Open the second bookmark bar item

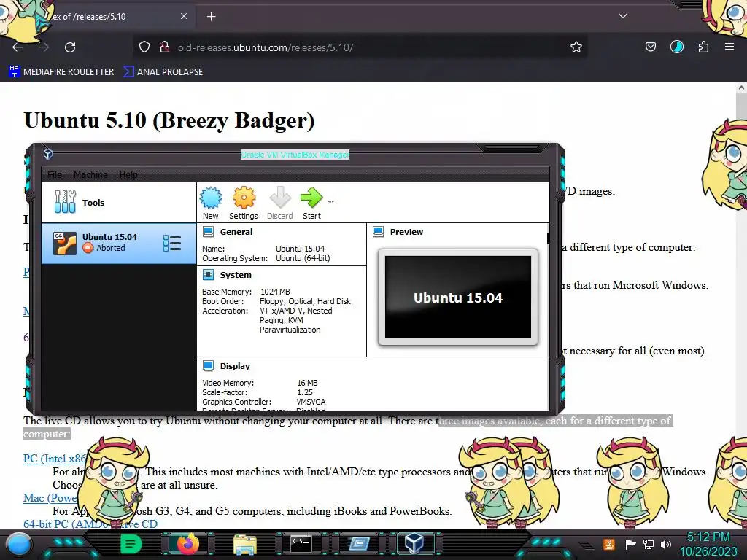(x=163, y=71)
